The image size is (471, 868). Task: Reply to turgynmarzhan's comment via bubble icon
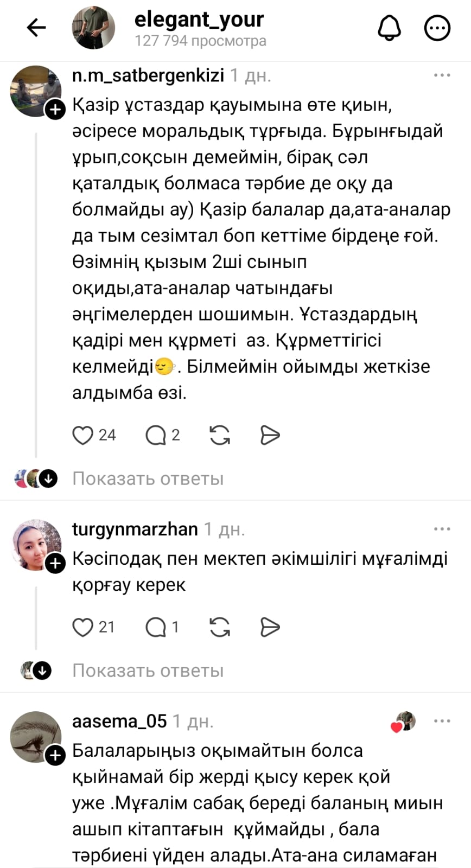(156, 627)
